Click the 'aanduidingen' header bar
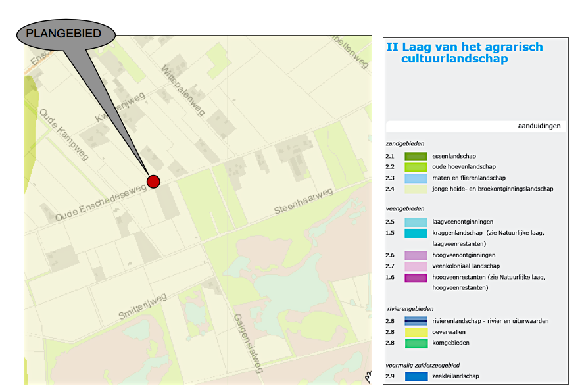582x392 pixels. 476,126
